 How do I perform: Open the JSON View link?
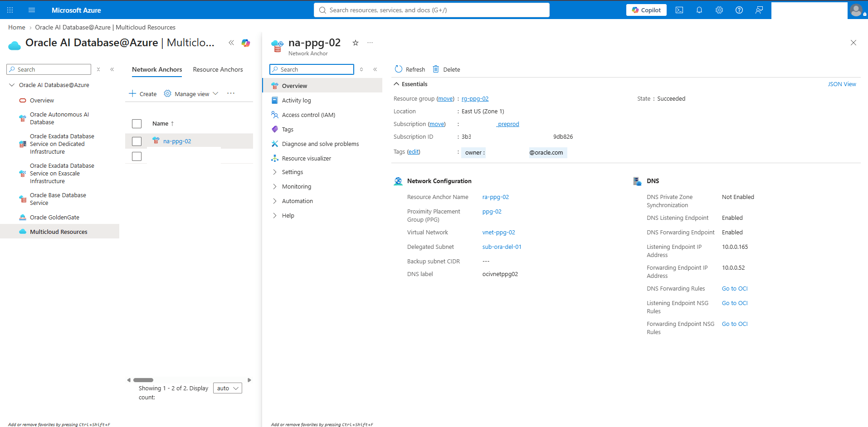pos(842,84)
